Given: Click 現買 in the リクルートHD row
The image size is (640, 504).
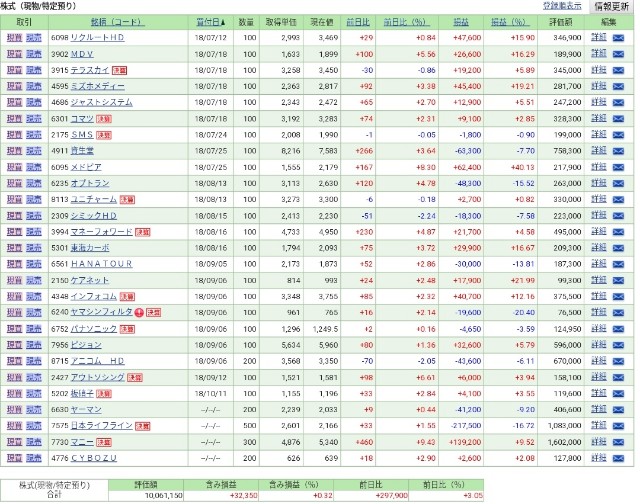Looking at the screenshot, I should pyautogui.click(x=14, y=38).
